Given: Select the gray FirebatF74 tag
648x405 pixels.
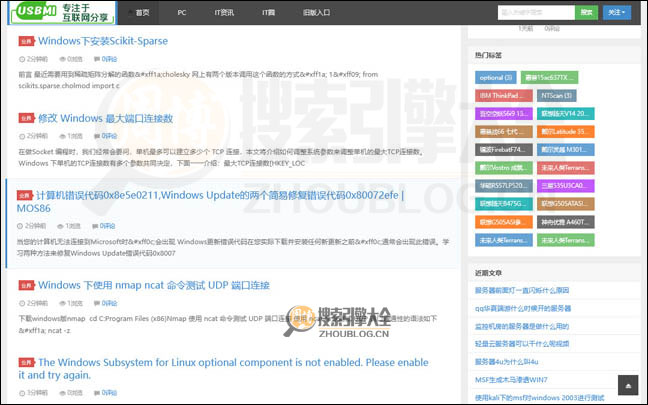Looking at the screenshot, I should pos(504,150).
